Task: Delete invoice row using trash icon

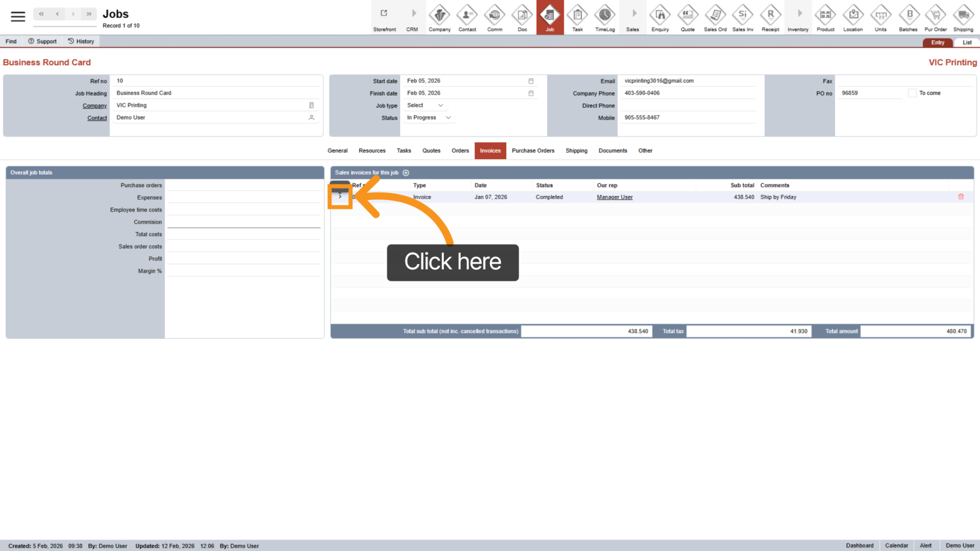Action: (961, 197)
